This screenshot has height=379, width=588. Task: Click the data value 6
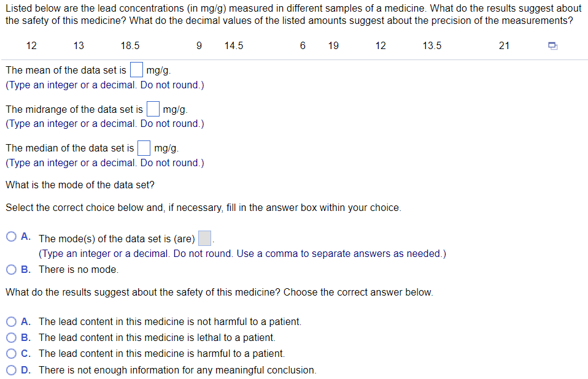coord(302,45)
